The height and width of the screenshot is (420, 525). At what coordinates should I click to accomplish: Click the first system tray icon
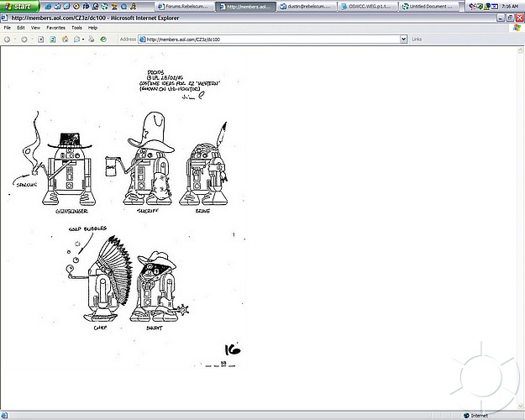point(472,7)
